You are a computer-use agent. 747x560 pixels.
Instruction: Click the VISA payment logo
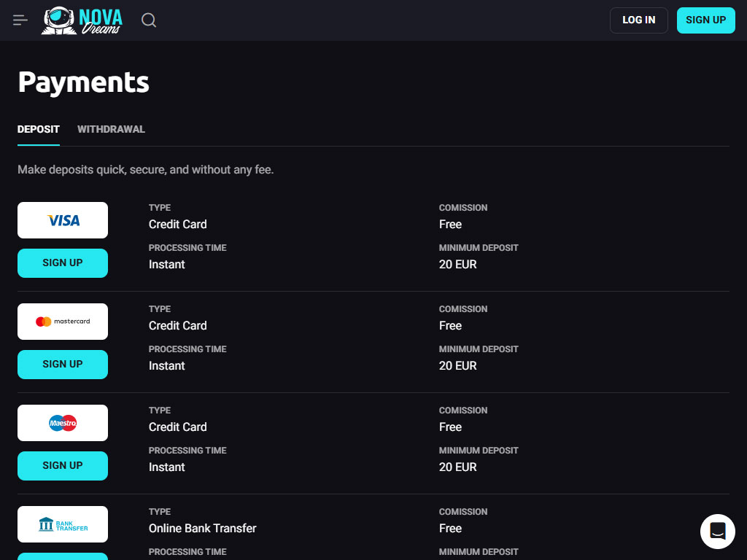63,220
